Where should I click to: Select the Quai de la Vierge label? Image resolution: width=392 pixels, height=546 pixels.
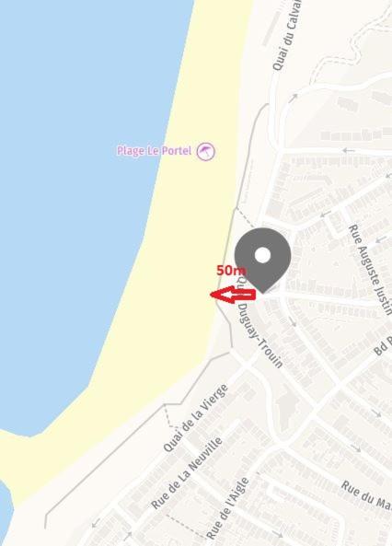(196, 418)
